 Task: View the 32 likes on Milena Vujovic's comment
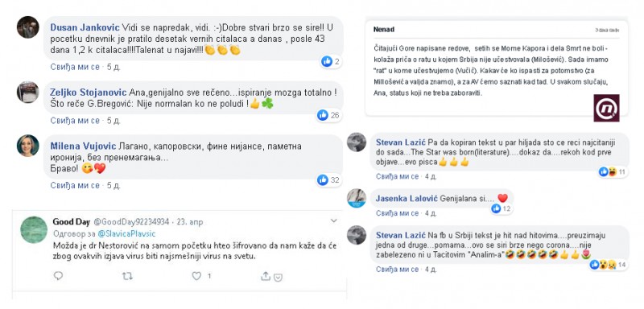pyautogui.click(x=328, y=179)
